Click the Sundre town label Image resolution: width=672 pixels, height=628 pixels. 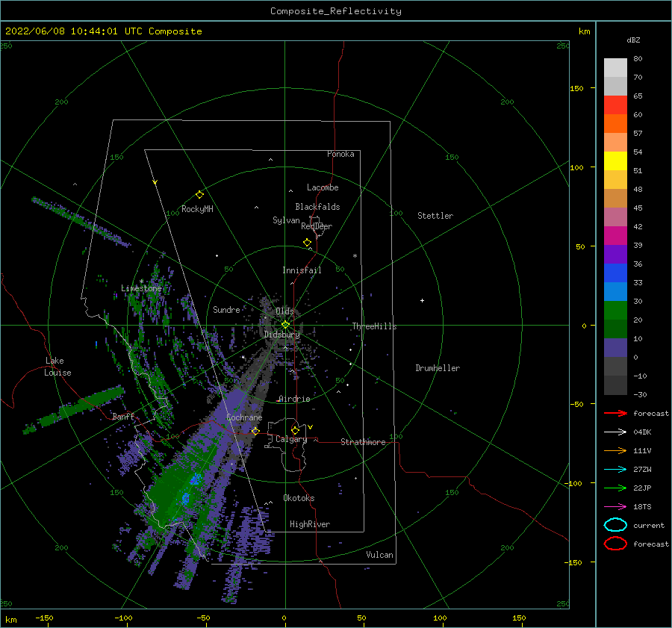point(226,309)
